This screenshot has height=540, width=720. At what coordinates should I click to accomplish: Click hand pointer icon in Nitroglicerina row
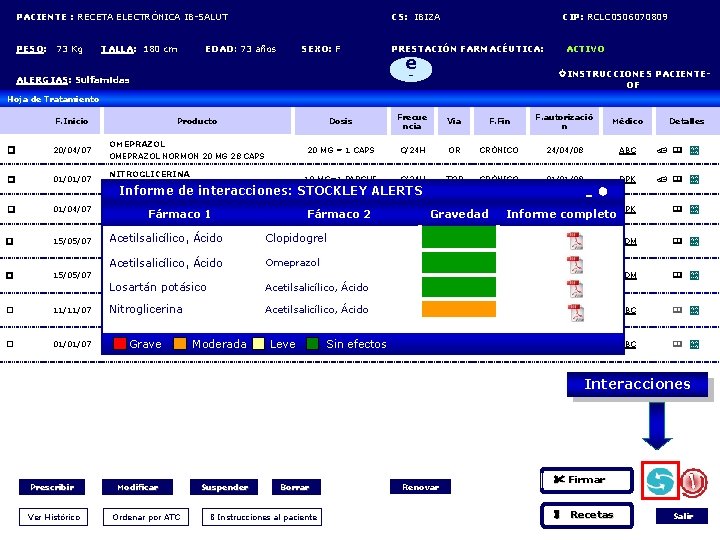662,179
